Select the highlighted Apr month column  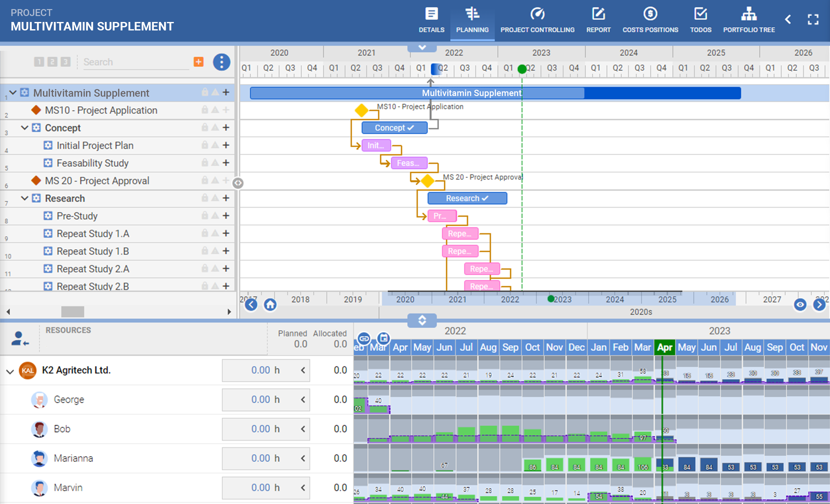pyautogui.click(x=665, y=347)
